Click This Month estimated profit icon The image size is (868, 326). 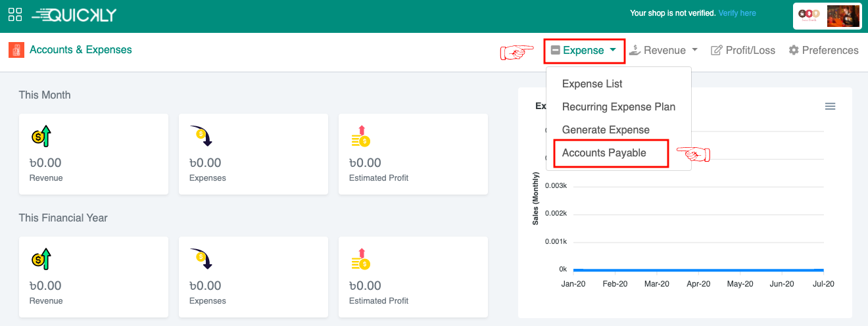(x=360, y=136)
